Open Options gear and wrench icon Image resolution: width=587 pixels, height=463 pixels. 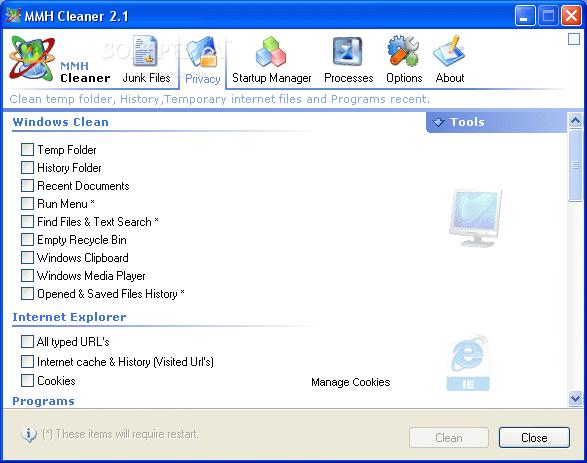tap(403, 51)
